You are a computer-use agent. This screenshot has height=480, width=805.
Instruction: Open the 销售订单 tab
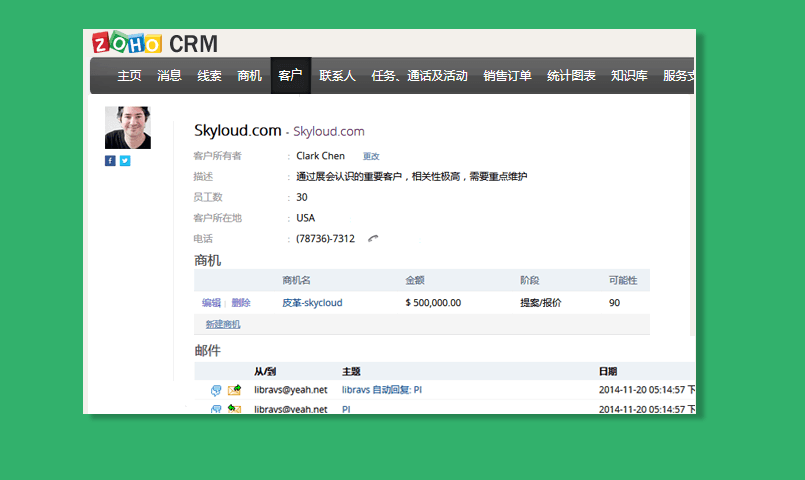pos(507,76)
